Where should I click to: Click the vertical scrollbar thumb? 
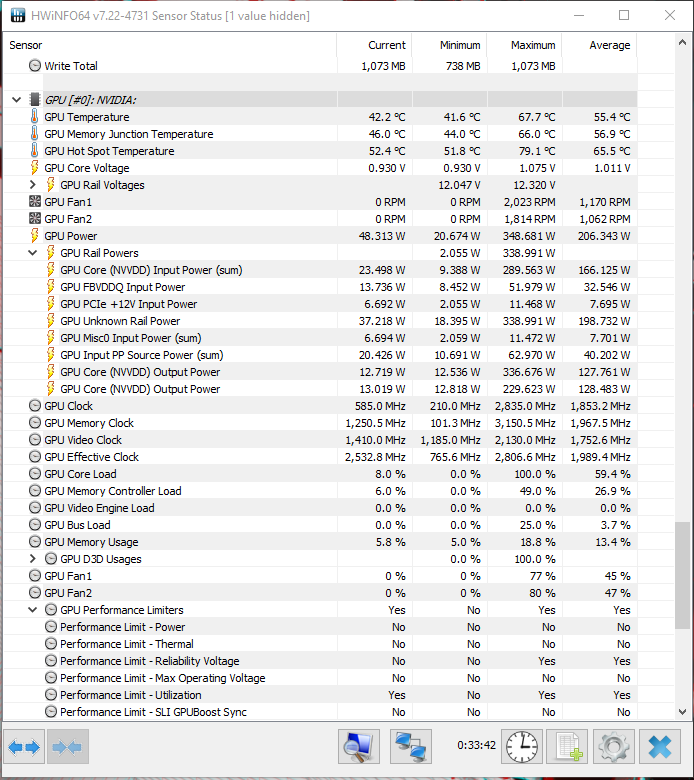click(x=682, y=575)
